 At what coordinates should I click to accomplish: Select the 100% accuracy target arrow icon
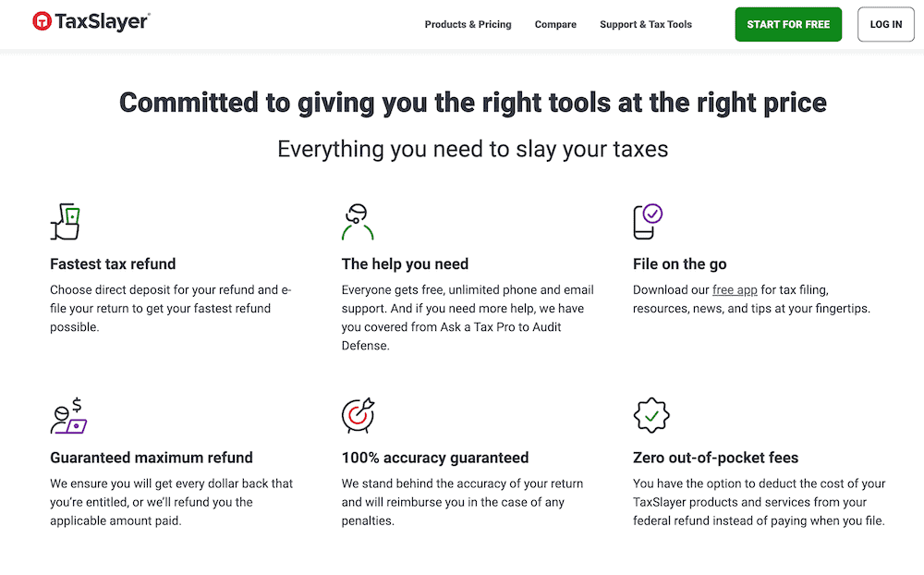tap(357, 414)
